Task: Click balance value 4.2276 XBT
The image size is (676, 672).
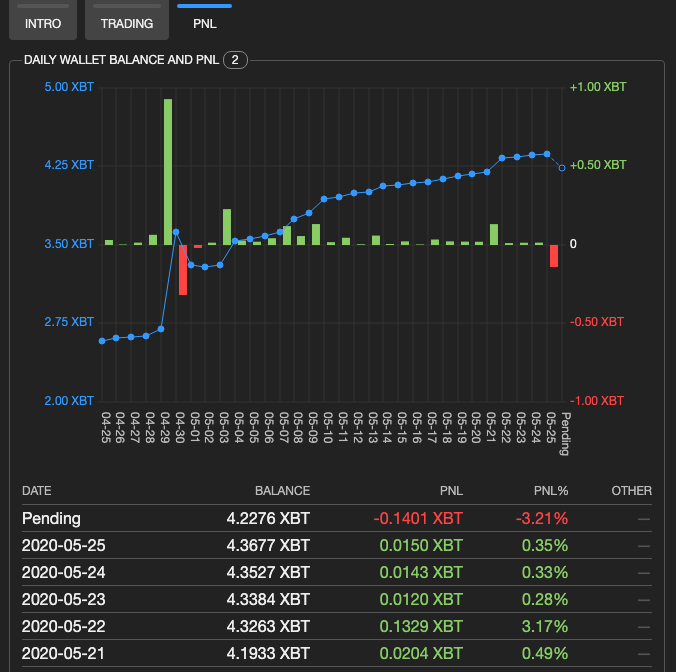Action: click(x=268, y=519)
